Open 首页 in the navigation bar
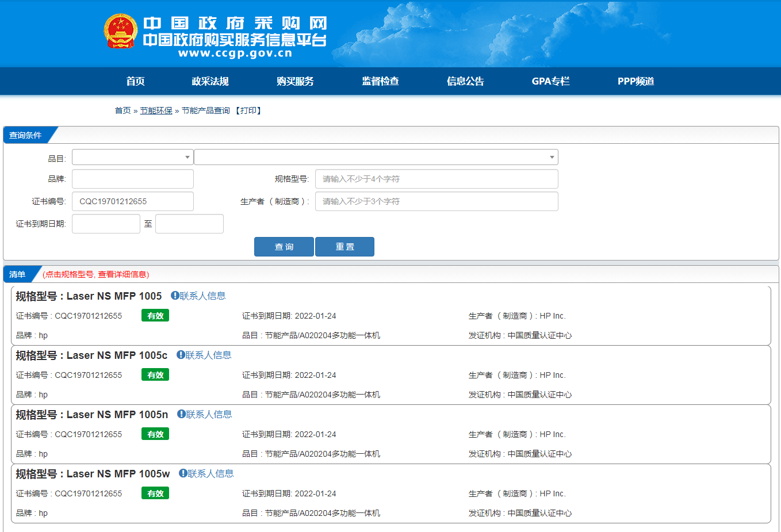Viewport: 781px width, 532px height. coord(135,81)
